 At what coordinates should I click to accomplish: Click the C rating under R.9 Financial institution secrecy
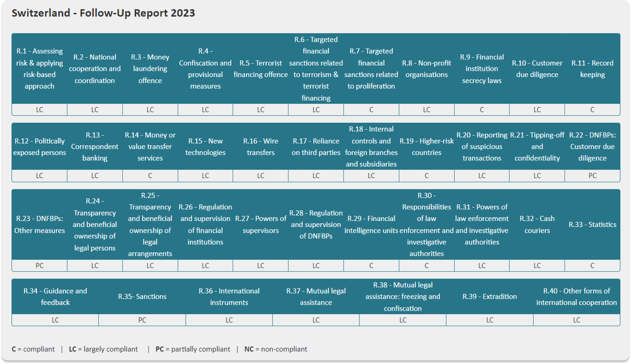(x=482, y=110)
